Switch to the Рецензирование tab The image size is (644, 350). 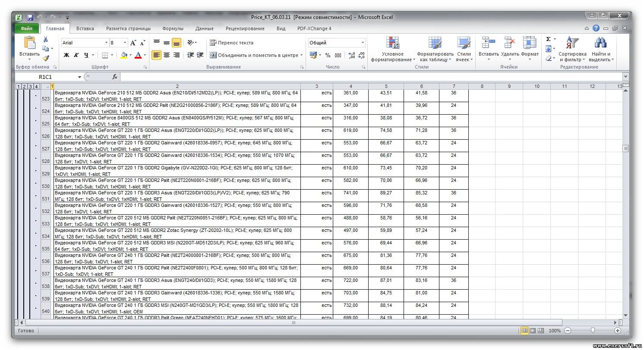(x=245, y=28)
